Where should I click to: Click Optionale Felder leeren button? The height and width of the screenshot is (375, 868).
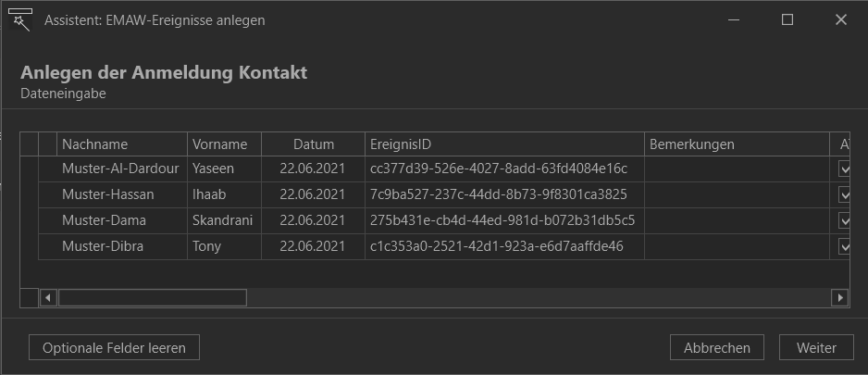114,348
